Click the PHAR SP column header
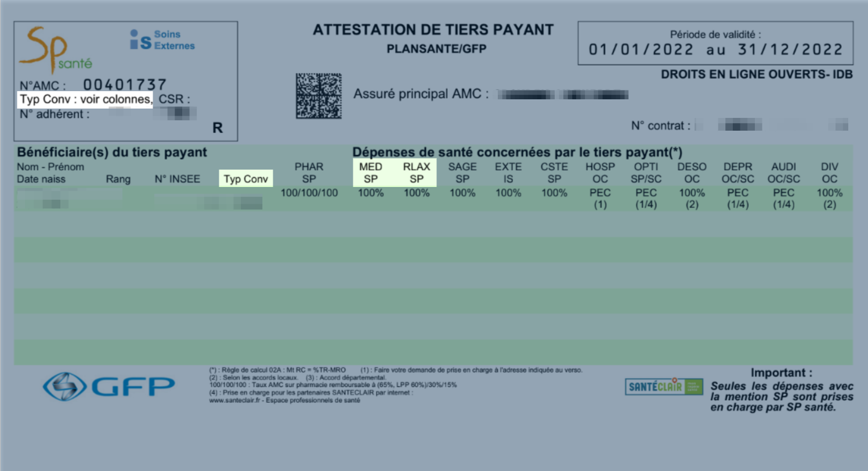Screen dimensions: 868x471 click(309, 173)
